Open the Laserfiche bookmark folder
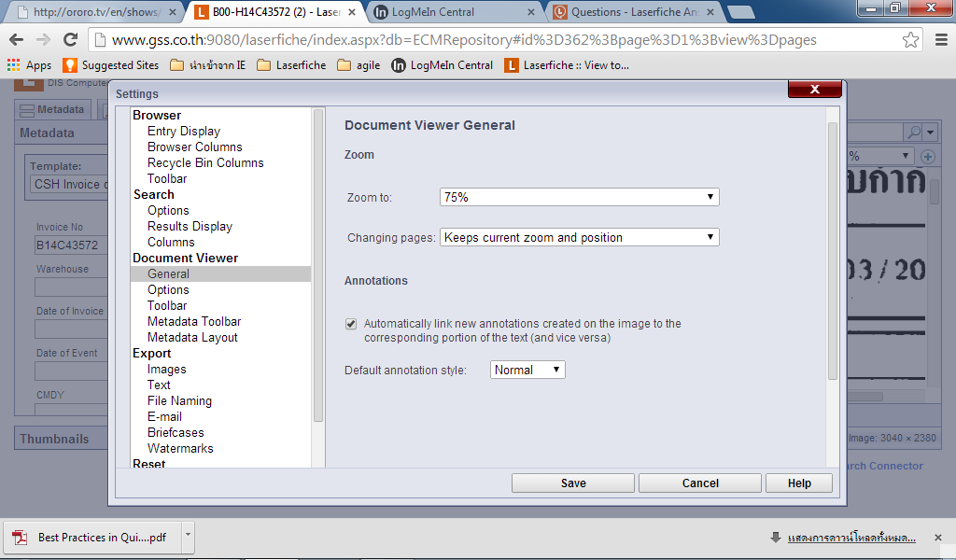Image resolution: width=956 pixels, height=560 pixels. (291, 65)
